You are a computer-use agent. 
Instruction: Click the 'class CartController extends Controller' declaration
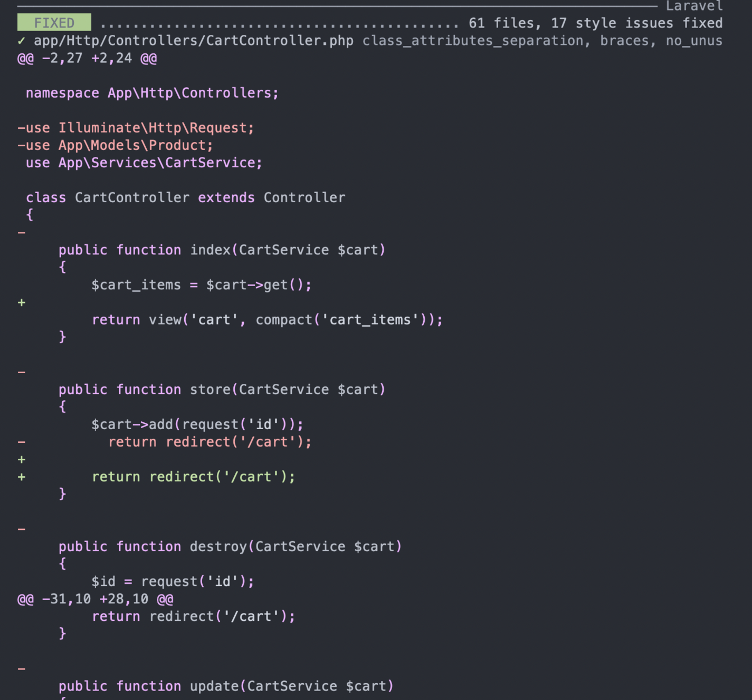coord(185,197)
